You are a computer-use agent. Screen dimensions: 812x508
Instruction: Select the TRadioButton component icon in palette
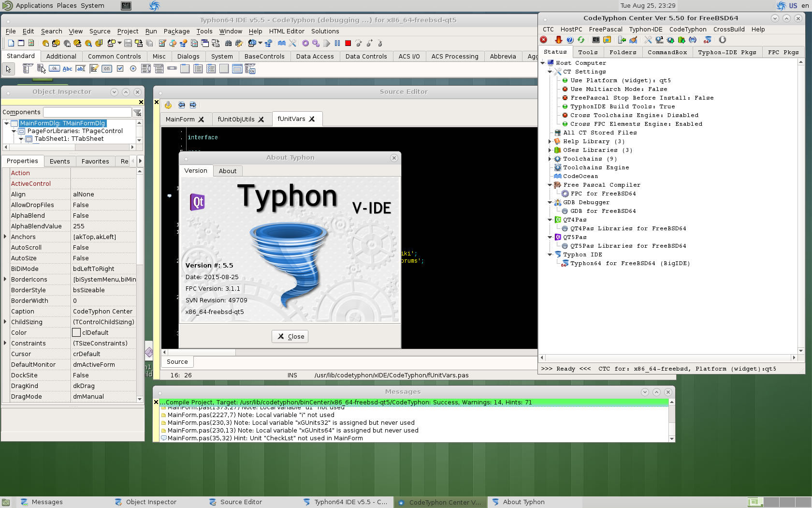pos(133,69)
